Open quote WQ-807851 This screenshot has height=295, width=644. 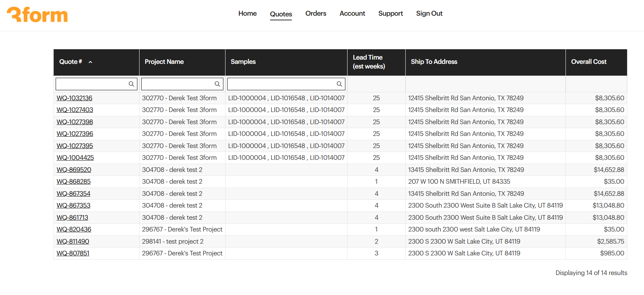pos(73,253)
